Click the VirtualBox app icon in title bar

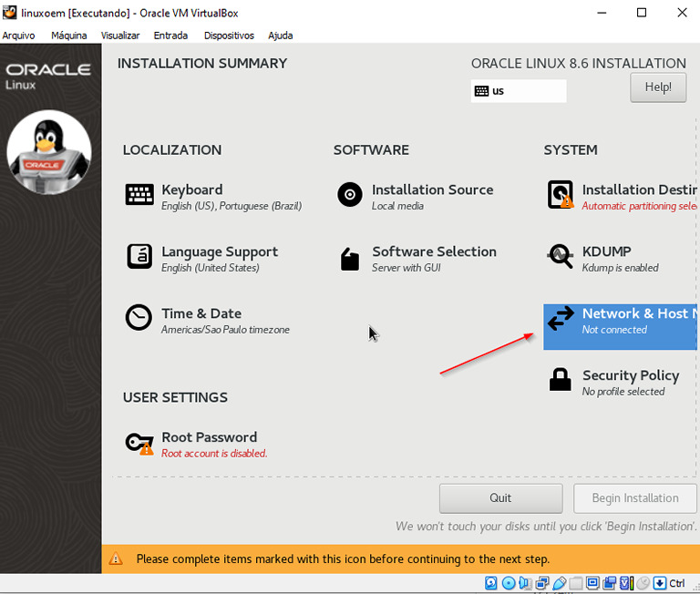[x=9, y=13]
